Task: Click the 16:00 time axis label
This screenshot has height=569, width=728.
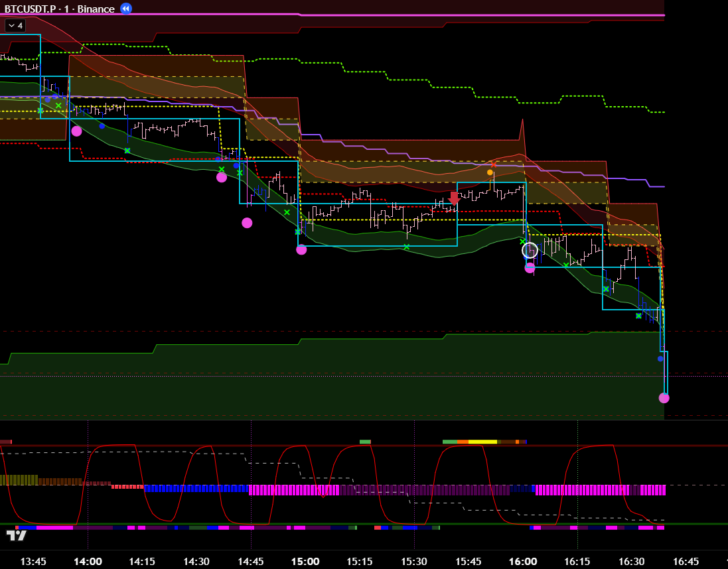Action: click(522, 561)
